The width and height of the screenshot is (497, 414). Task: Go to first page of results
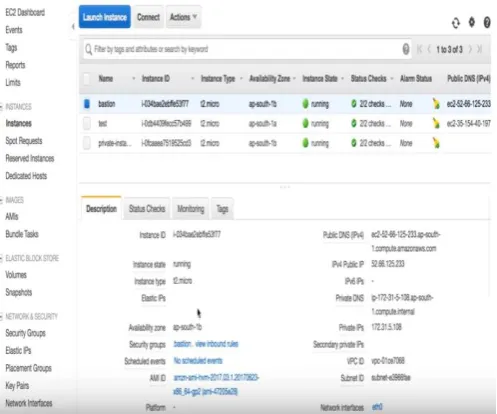[x=420, y=49]
